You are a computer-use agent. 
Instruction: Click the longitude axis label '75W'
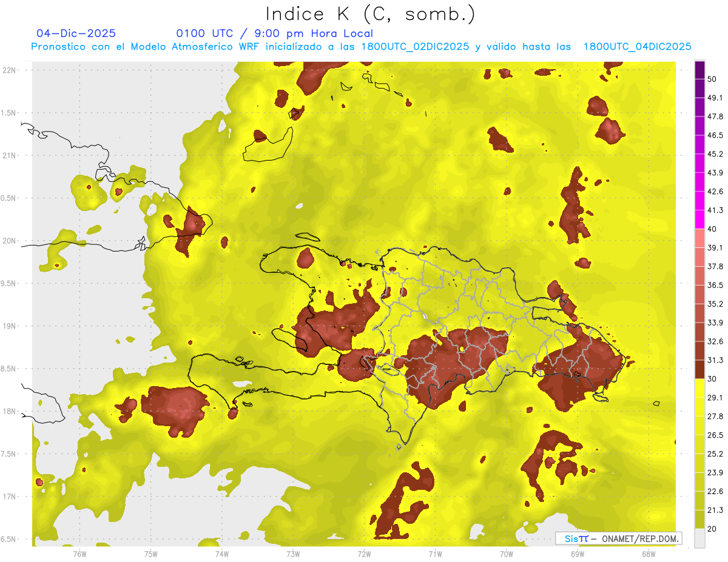point(151,554)
